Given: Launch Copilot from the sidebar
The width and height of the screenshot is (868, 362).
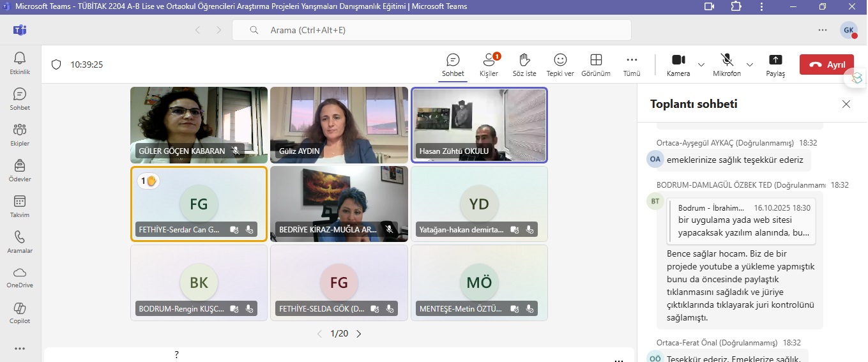Looking at the screenshot, I should (20, 313).
